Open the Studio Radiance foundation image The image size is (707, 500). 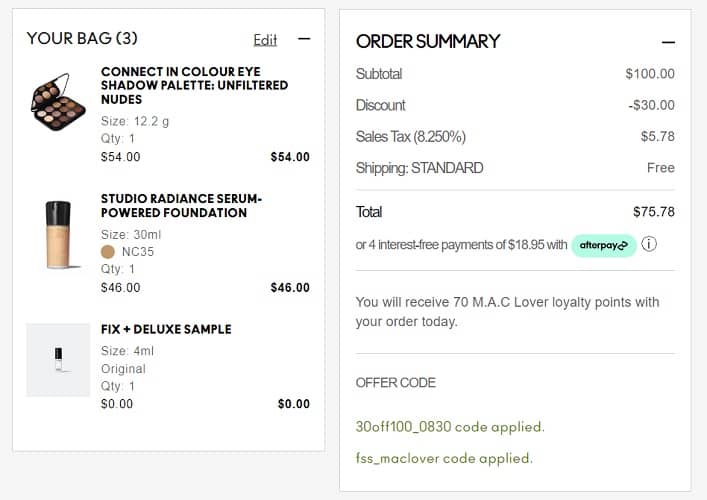[x=58, y=234]
